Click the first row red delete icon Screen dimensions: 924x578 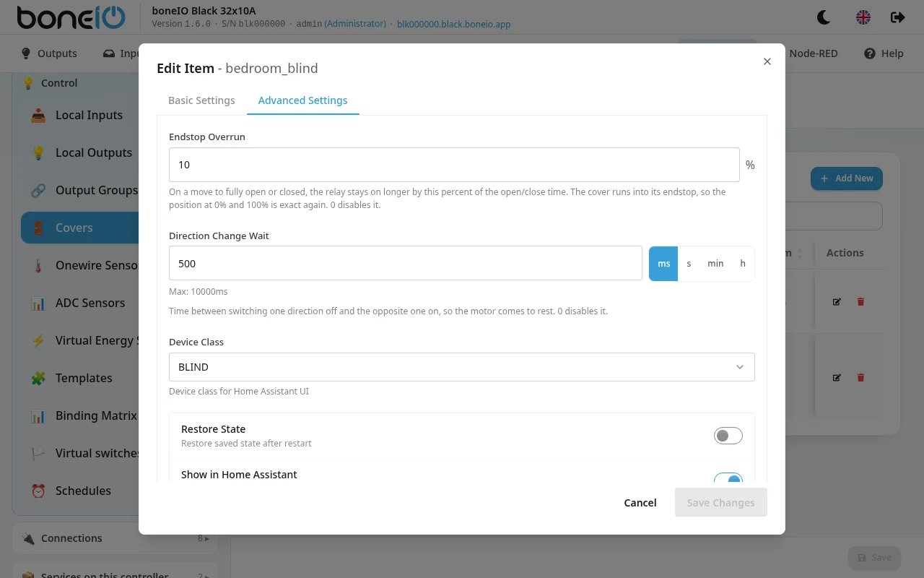point(860,301)
